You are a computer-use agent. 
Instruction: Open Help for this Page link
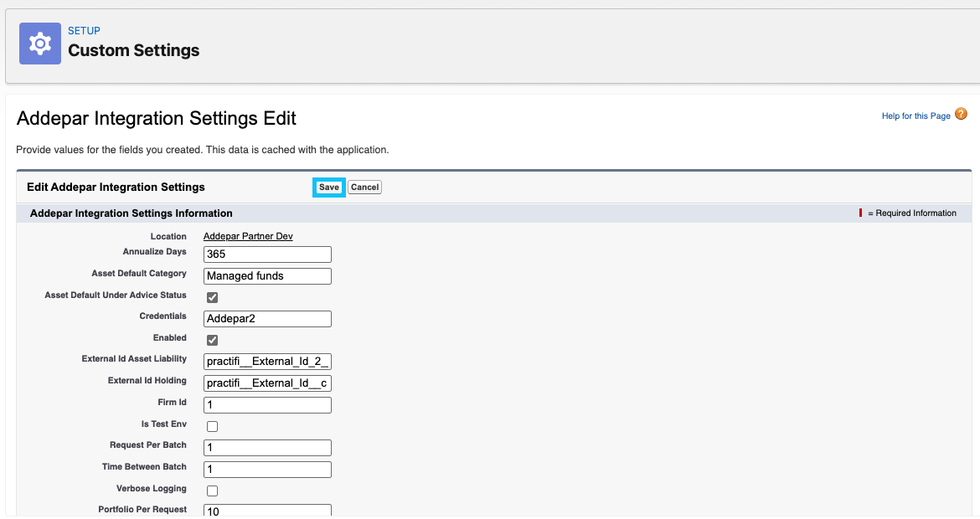pos(916,116)
